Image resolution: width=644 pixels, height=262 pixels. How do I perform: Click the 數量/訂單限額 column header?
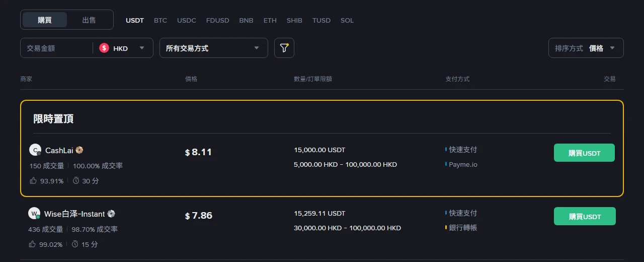(313, 79)
